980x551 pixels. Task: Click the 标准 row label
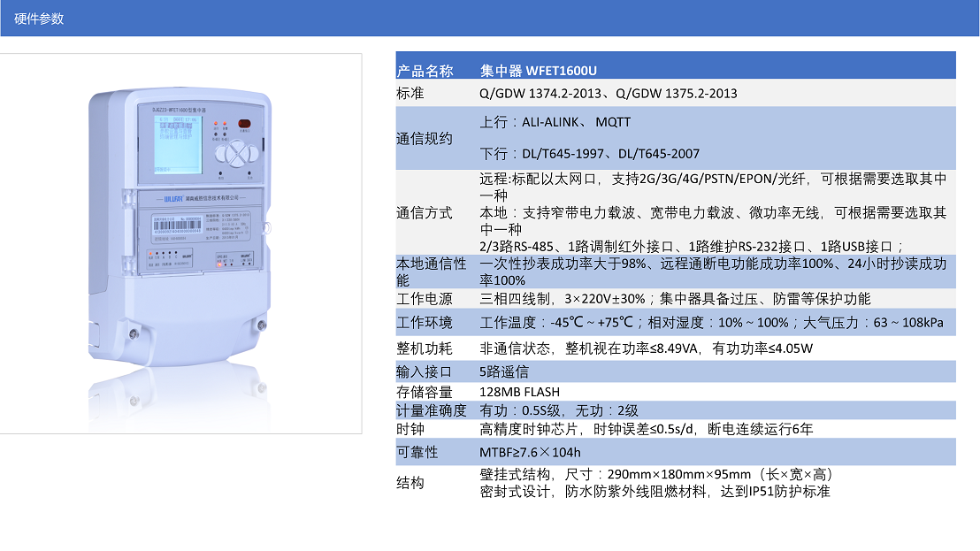coord(410,93)
